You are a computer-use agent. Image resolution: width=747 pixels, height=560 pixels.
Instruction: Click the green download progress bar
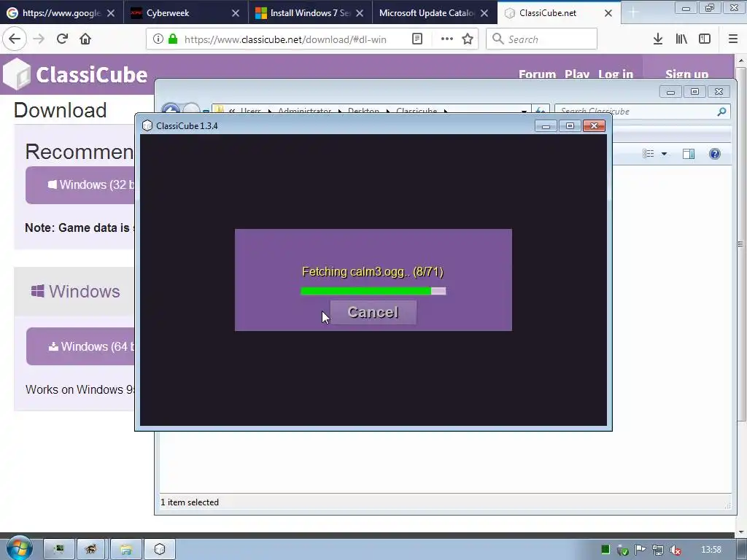[373, 291]
